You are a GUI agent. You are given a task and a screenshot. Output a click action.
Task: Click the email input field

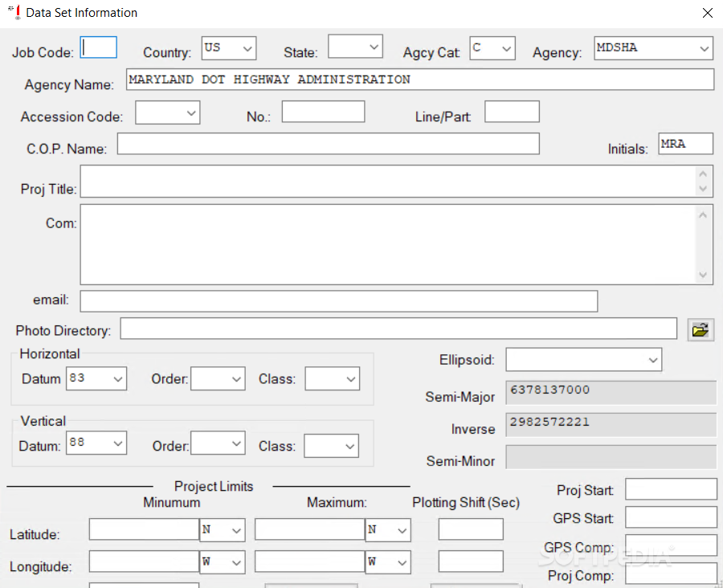coord(339,301)
